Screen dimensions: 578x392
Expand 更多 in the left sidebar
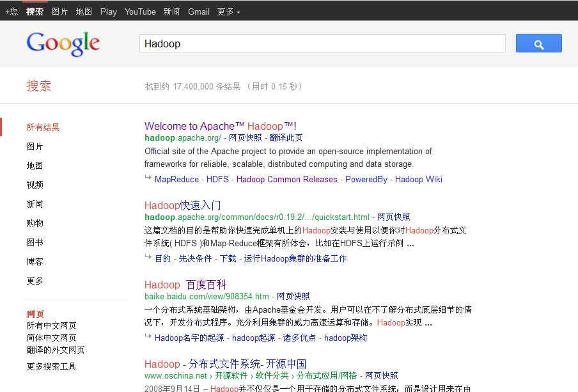click(x=35, y=281)
